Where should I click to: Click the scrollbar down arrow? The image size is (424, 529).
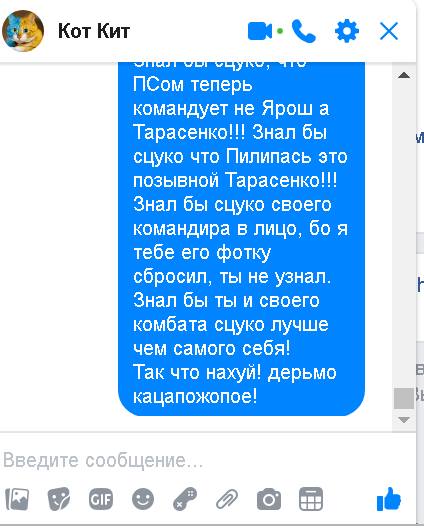tap(404, 420)
